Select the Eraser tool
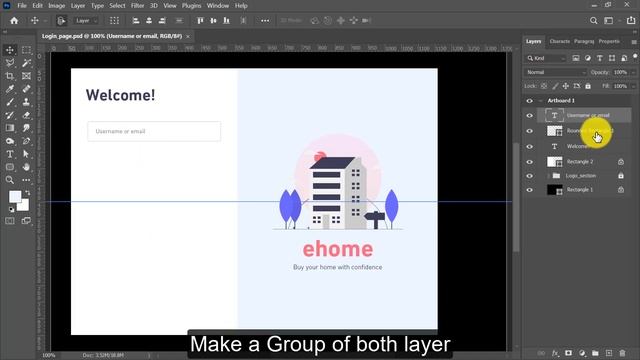 26,115
